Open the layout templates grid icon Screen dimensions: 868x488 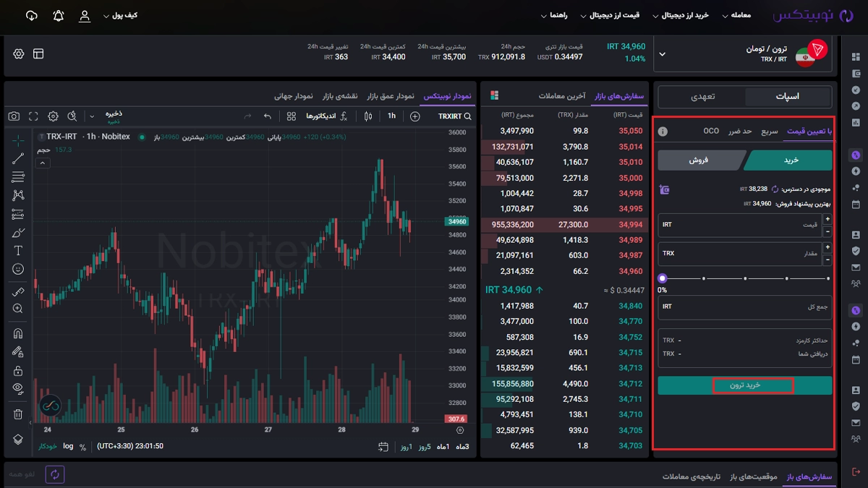[291, 116]
